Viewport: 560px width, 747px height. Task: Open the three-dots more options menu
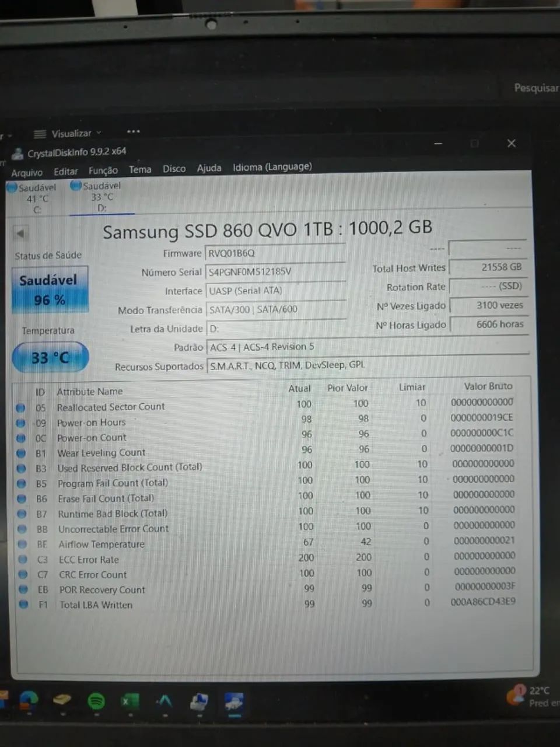[x=134, y=132]
